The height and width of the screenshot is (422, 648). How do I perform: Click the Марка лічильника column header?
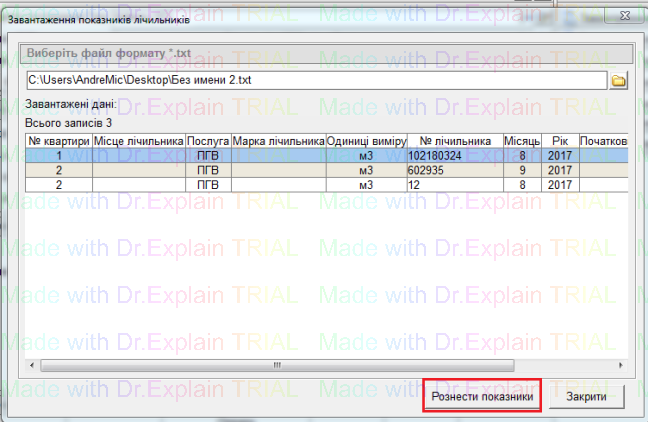point(279,142)
